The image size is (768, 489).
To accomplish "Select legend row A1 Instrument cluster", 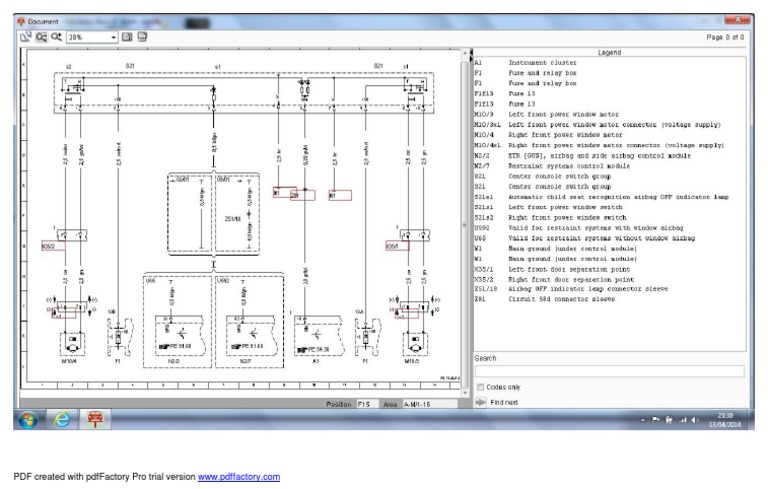I will tap(609, 63).
